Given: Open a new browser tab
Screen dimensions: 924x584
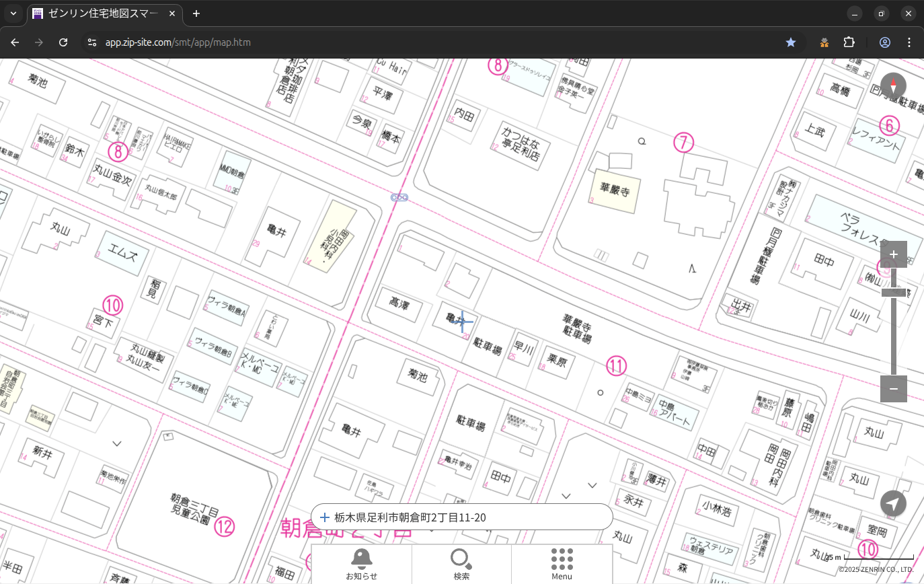Looking at the screenshot, I should click(196, 13).
